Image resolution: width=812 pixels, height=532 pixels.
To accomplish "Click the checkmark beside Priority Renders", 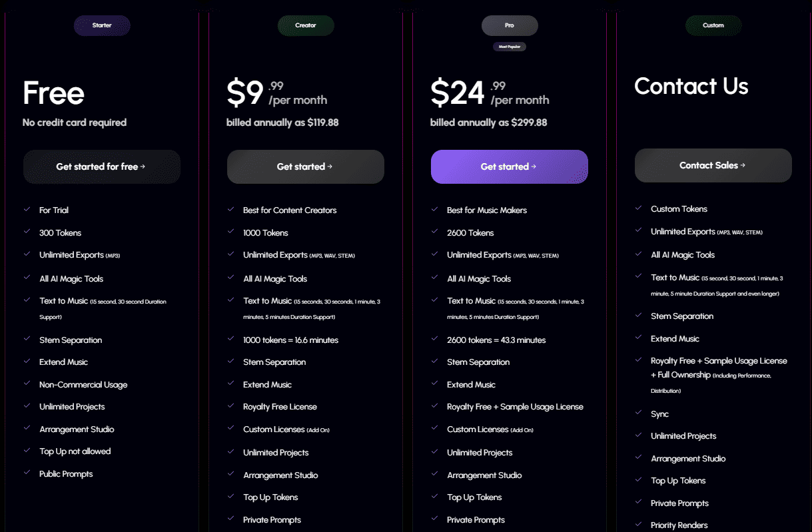I will click(638, 525).
